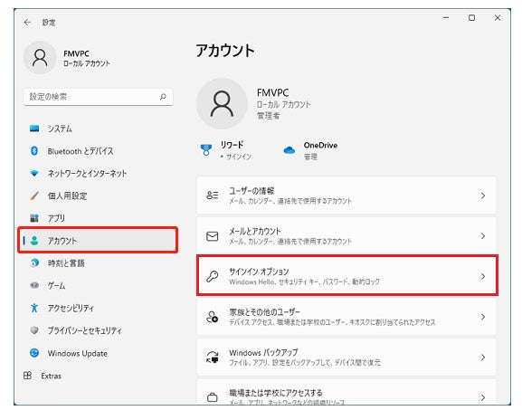This screenshot has height=420, width=522.
Task: Click the privacy shield icon in sidebar
Action: (34, 330)
